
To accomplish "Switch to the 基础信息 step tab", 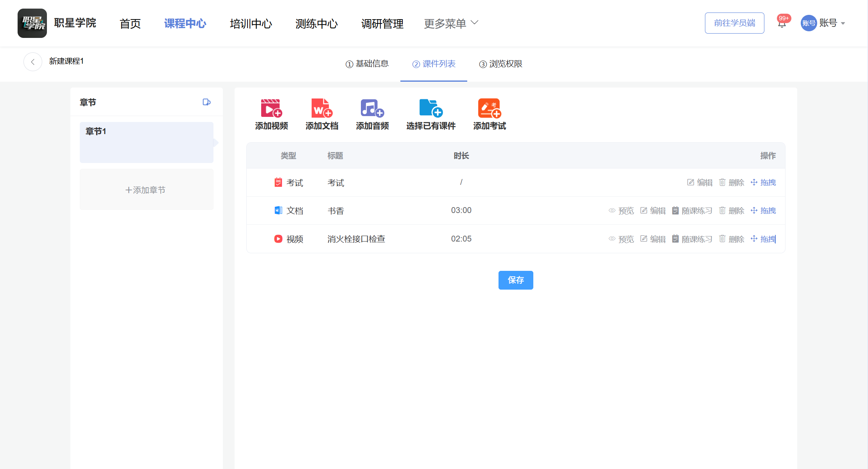I will pyautogui.click(x=367, y=64).
